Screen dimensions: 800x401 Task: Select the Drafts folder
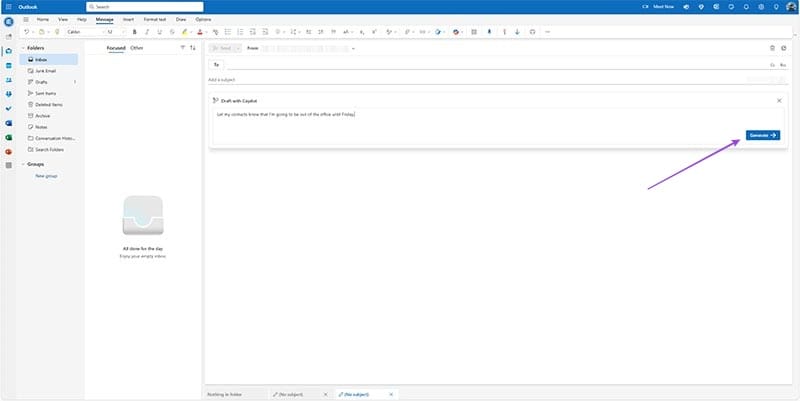(48, 82)
